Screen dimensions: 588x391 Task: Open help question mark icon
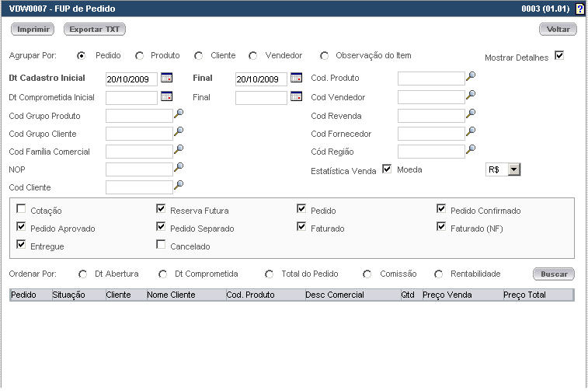point(579,9)
